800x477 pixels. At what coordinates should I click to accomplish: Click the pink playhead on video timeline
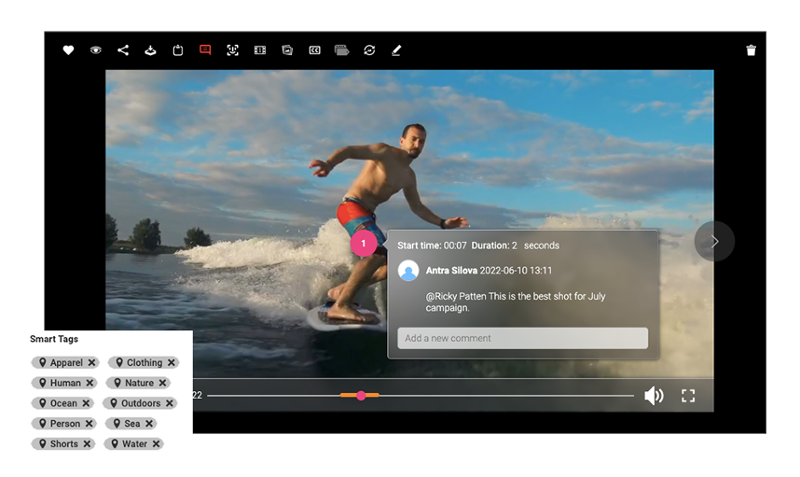pyautogui.click(x=361, y=396)
